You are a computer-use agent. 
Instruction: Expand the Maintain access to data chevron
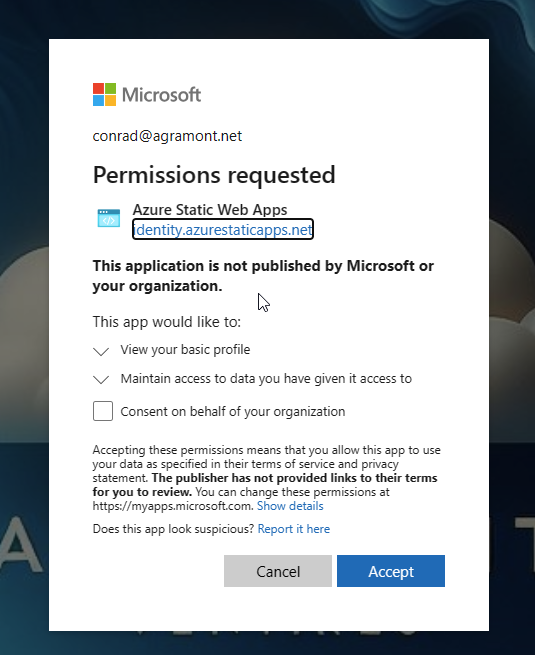[x=101, y=379]
